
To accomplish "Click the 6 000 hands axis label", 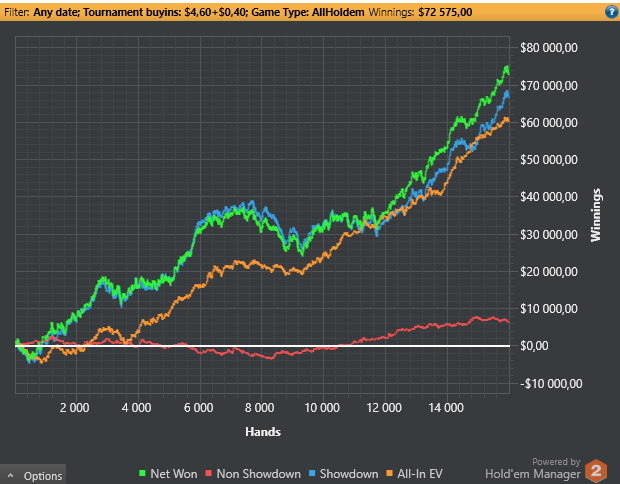I will click(x=198, y=408).
